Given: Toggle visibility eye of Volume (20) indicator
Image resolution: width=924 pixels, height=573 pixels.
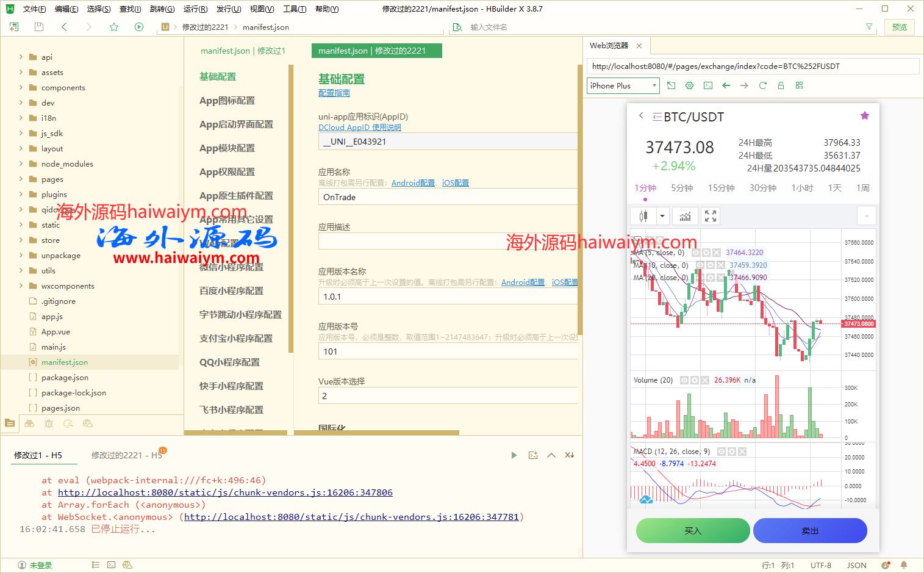Looking at the screenshot, I should tap(684, 380).
